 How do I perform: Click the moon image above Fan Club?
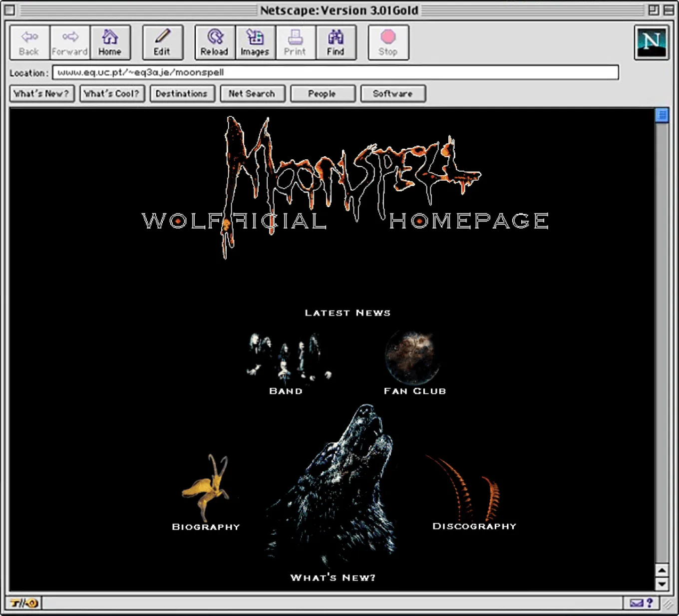click(x=412, y=356)
